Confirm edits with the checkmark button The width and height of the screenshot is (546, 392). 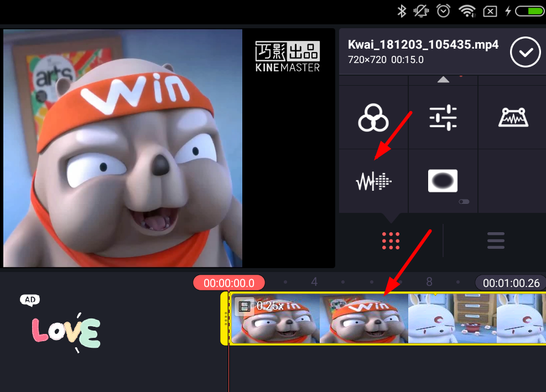click(525, 52)
